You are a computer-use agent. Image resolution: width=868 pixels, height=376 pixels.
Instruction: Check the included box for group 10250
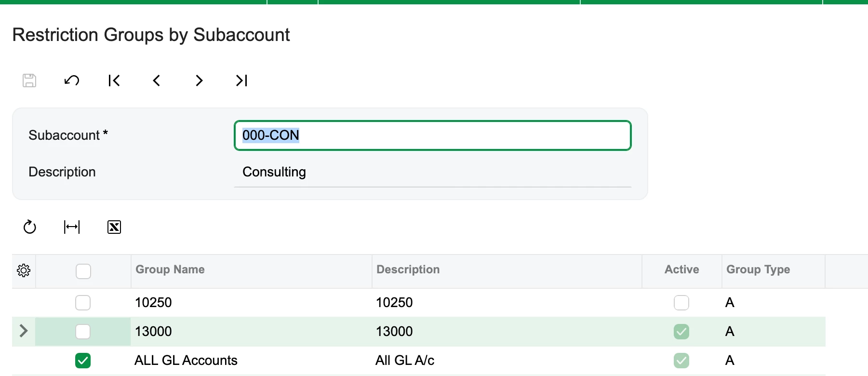(x=83, y=303)
